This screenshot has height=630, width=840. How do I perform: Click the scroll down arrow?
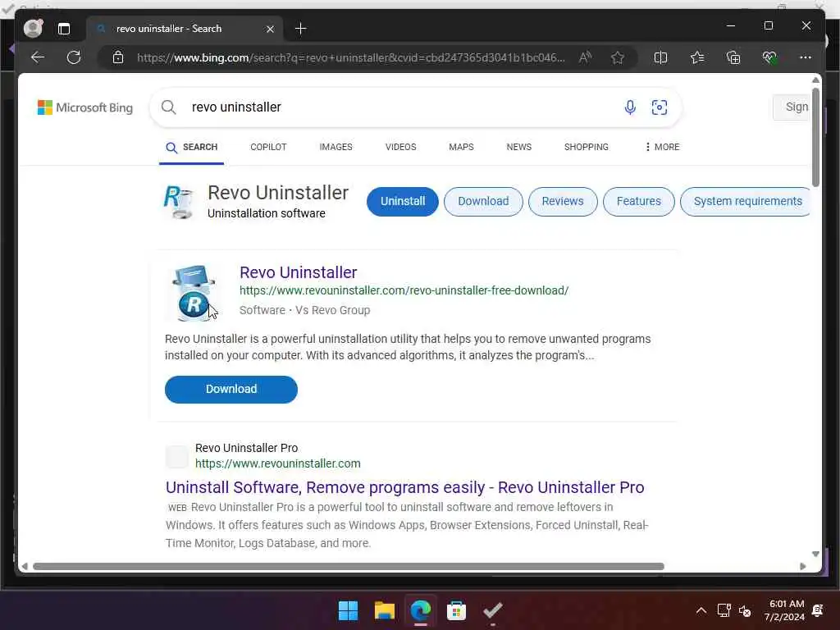click(x=815, y=554)
